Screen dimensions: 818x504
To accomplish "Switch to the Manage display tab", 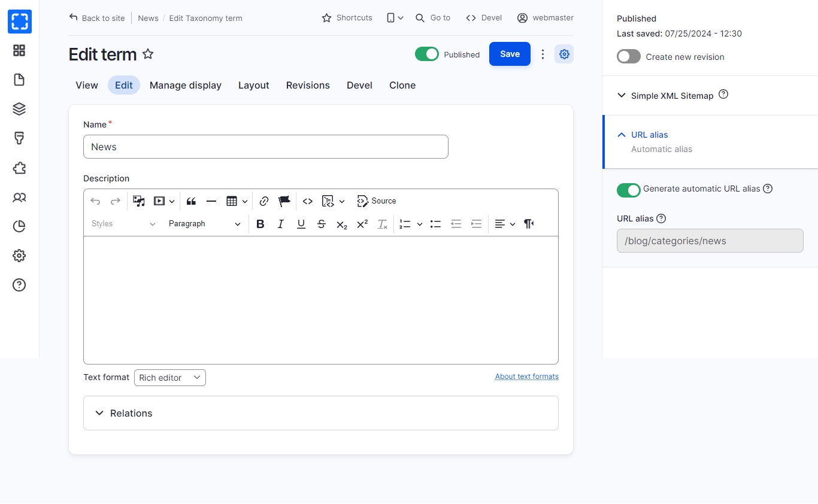I will [x=186, y=86].
